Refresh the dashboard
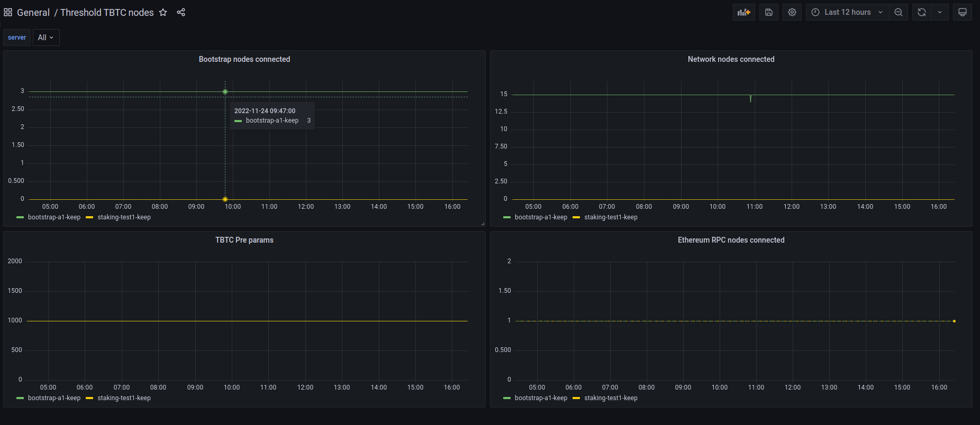This screenshot has width=980, height=425. [922, 12]
